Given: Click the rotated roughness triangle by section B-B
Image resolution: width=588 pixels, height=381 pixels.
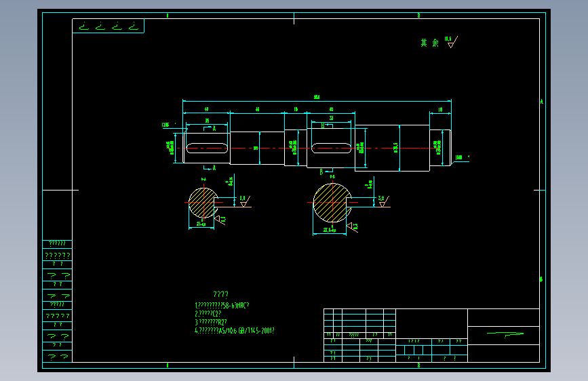Looking at the screenshot, I should point(353,226).
